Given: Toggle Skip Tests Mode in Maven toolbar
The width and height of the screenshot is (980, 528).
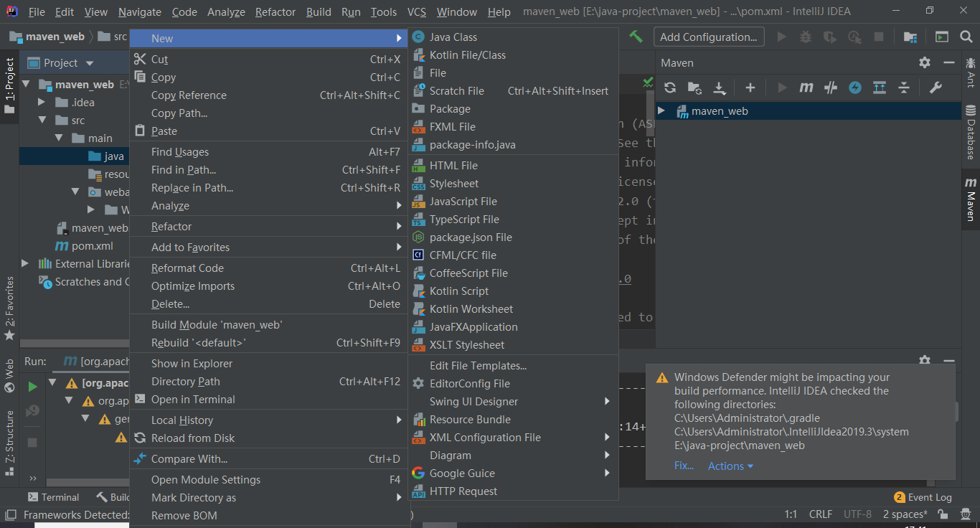Looking at the screenshot, I should coord(855,88).
